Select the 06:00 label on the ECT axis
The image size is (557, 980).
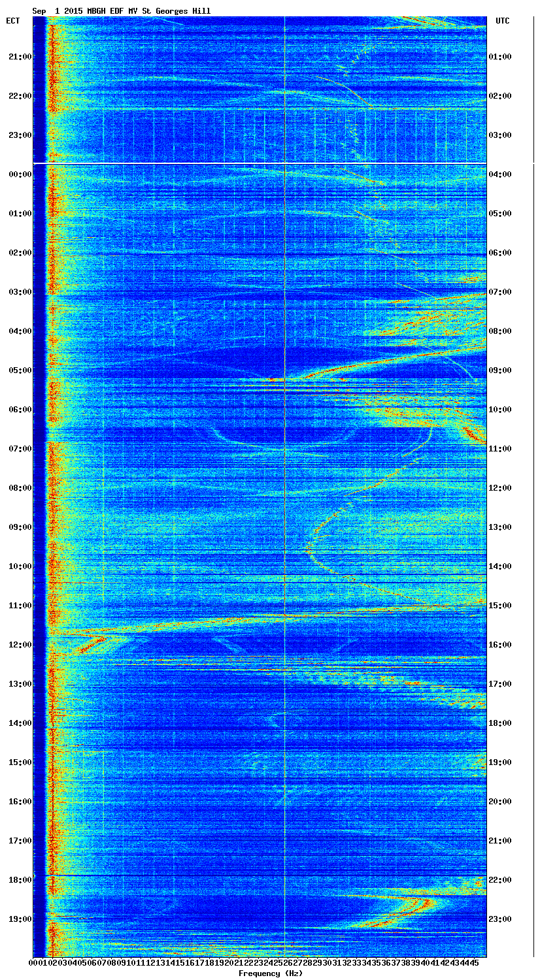click(19, 410)
